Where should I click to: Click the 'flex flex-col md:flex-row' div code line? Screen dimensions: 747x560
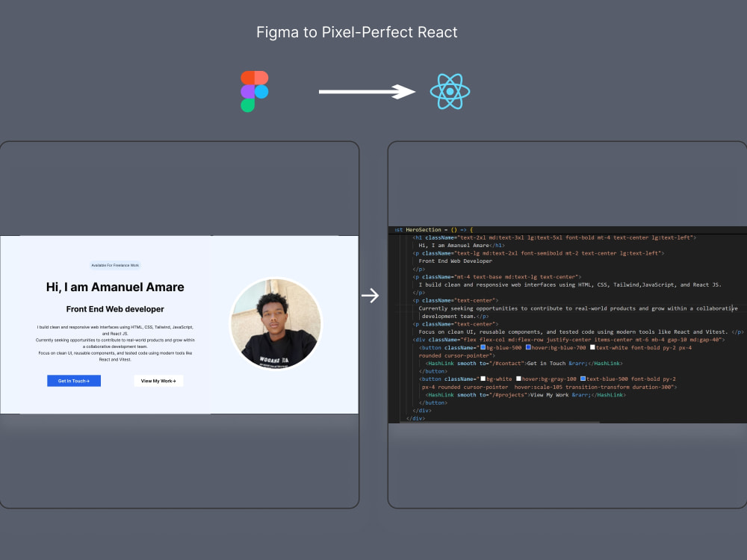568,340
